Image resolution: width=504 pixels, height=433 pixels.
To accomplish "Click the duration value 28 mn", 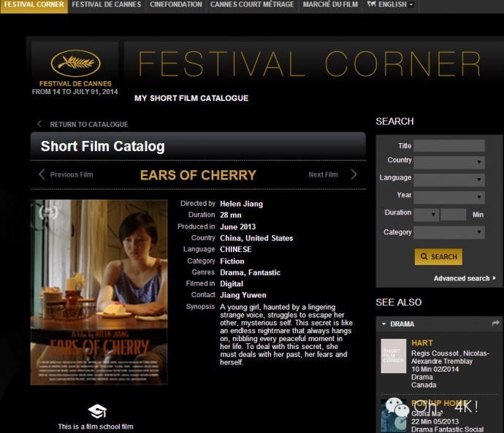I will (x=231, y=215).
